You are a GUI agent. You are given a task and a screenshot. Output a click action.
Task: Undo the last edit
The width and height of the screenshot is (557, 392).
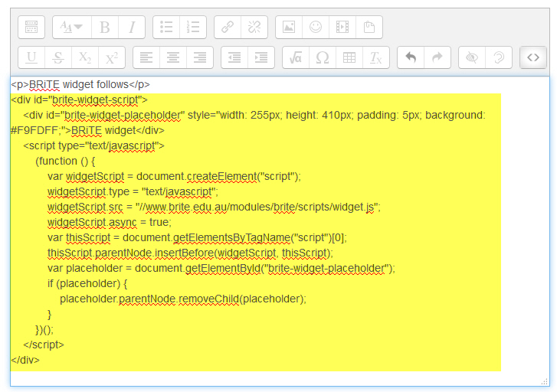[x=411, y=57]
